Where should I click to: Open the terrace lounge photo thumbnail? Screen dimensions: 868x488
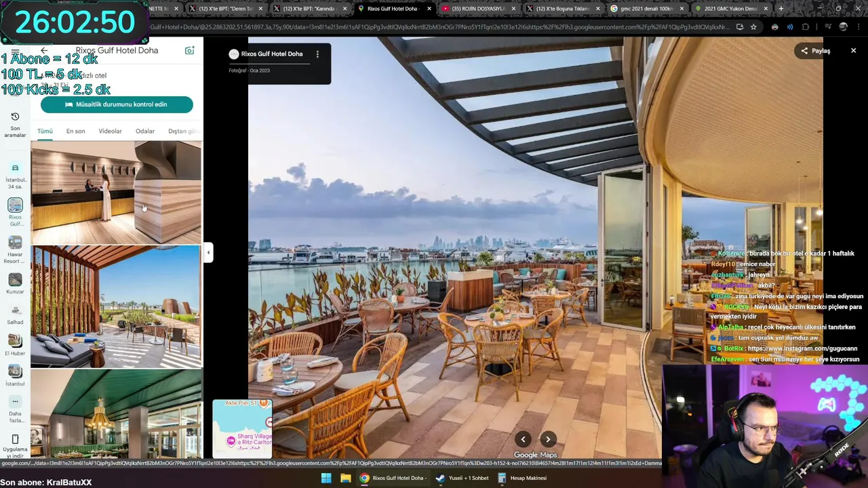116,307
